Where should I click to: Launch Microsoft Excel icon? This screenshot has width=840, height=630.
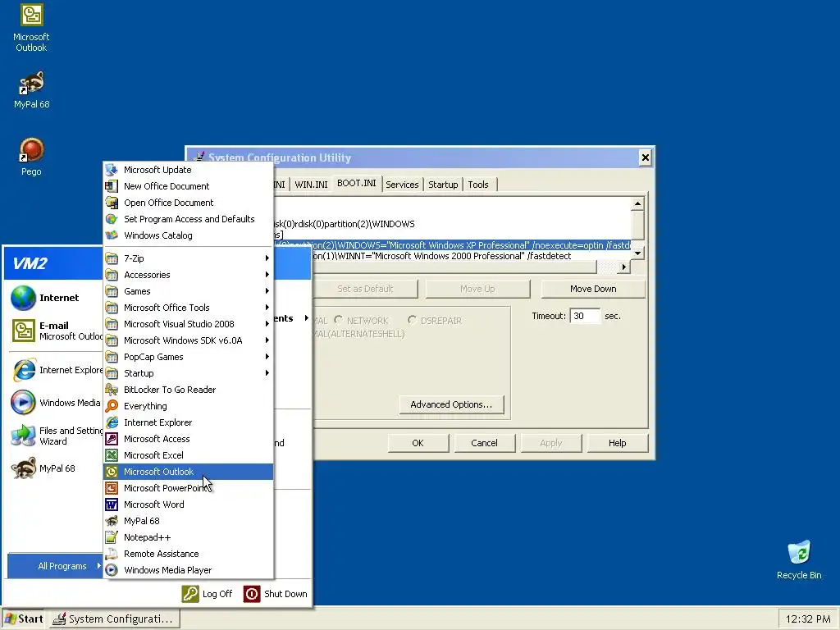point(112,455)
